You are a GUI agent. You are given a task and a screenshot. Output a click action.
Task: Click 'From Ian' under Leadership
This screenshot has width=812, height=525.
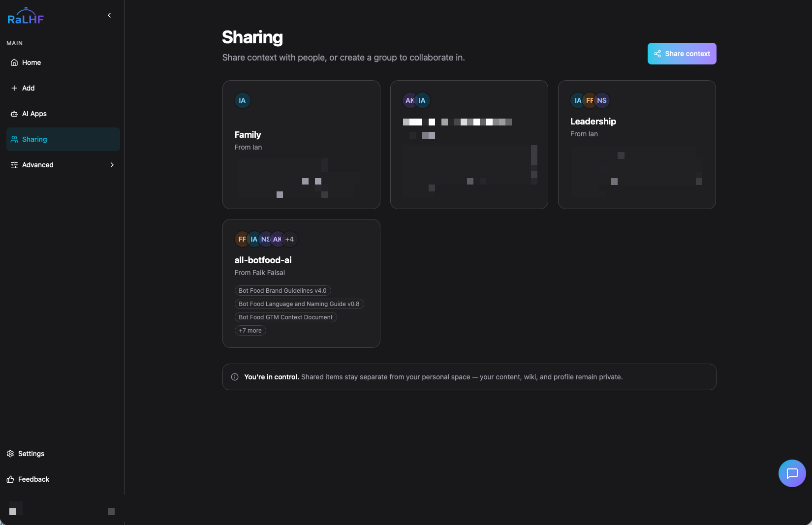(x=584, y=134)
